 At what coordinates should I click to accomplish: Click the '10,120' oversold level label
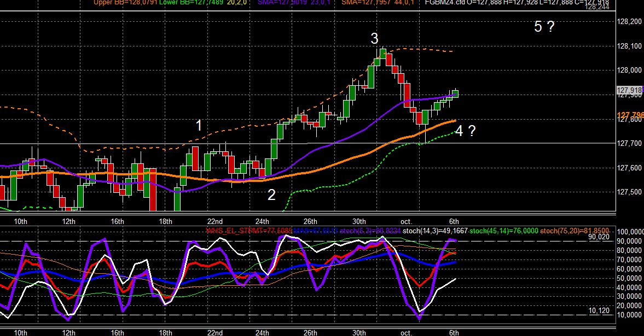tap(599, 310)
